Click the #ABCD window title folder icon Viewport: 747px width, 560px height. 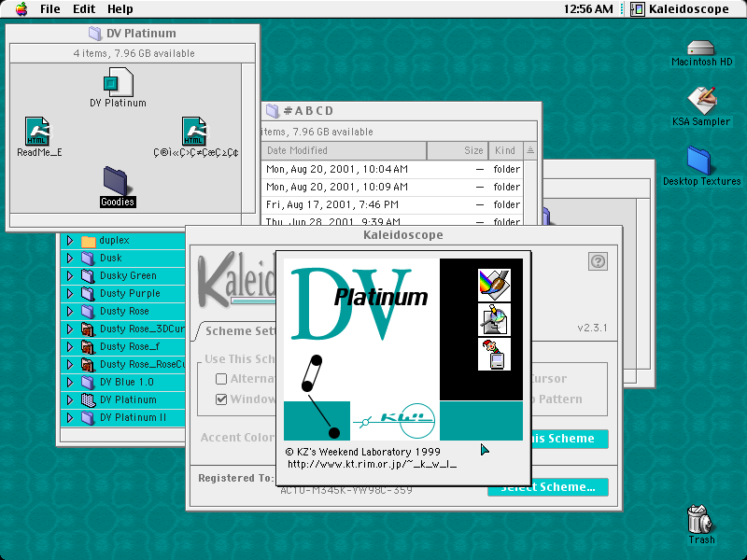point(272,110)
